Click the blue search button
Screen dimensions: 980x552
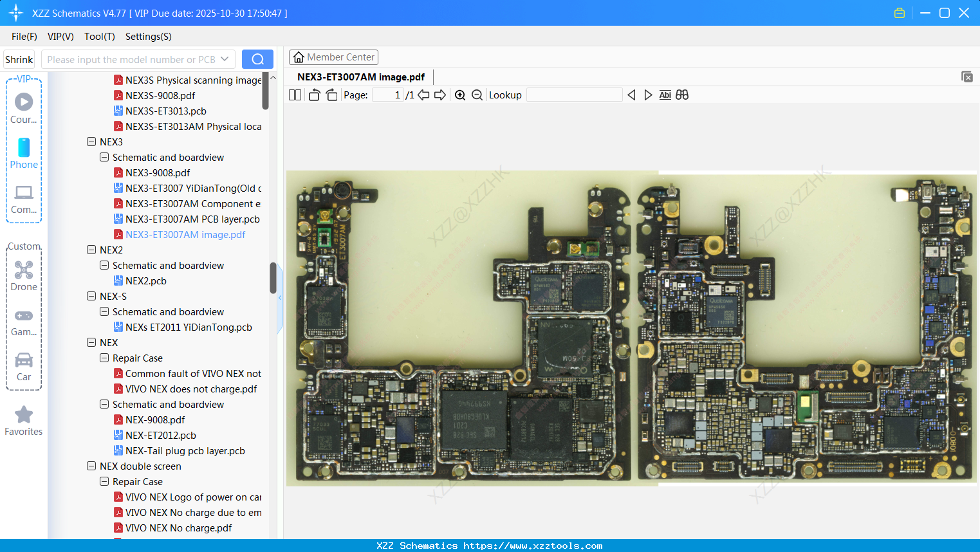tap(257, 59)
